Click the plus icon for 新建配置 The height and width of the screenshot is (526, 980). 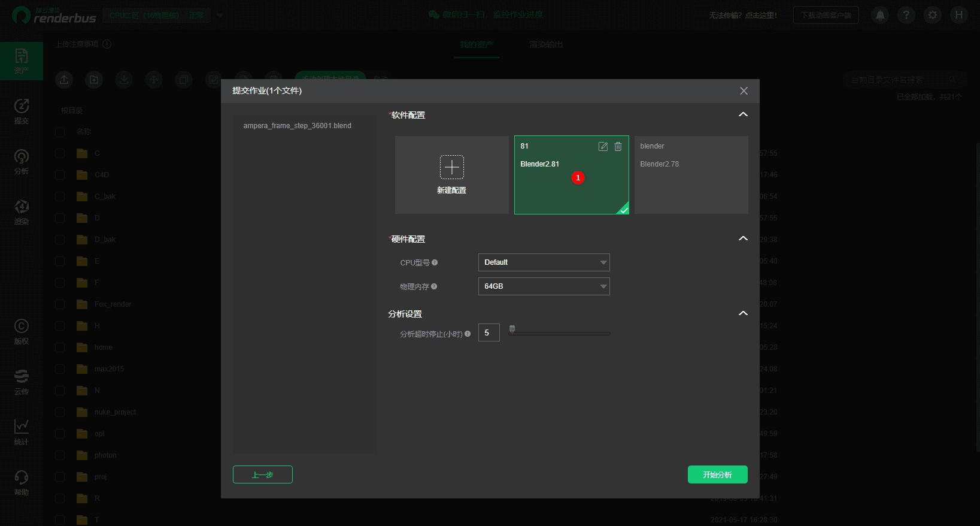[x=451, y=167]
